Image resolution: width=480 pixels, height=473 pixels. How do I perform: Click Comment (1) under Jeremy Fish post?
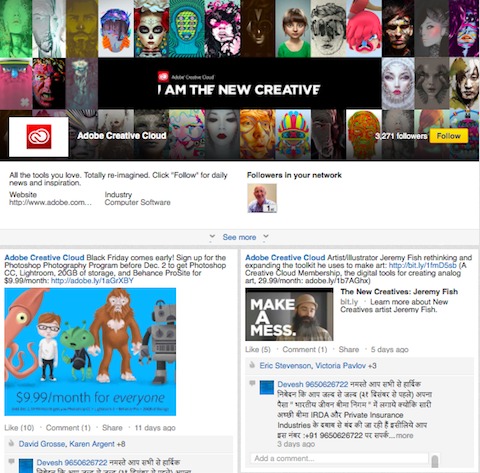point(305,349)
